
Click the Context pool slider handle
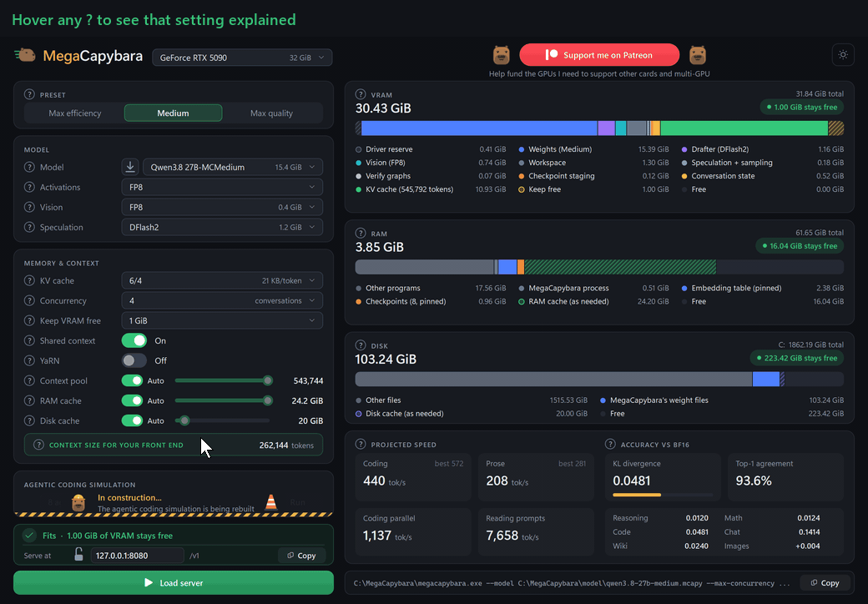[268, 380]
